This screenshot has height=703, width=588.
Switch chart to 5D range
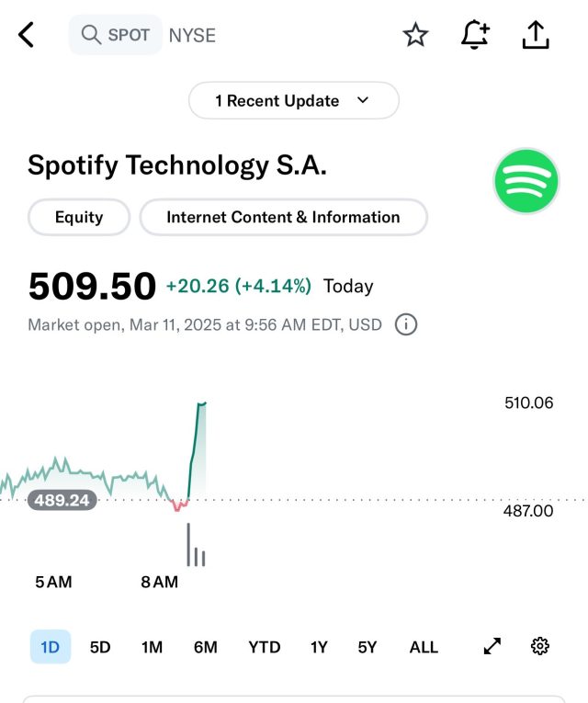point(100,647)
